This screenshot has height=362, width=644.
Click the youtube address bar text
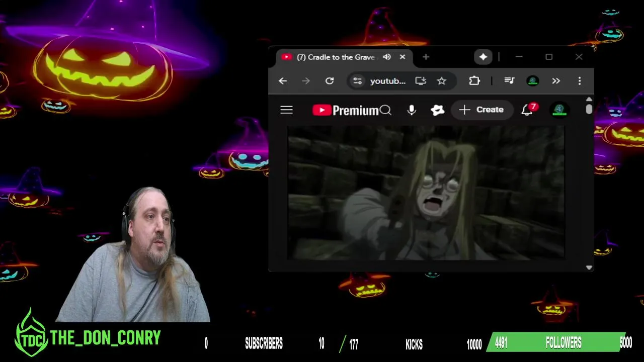point(387,81)
